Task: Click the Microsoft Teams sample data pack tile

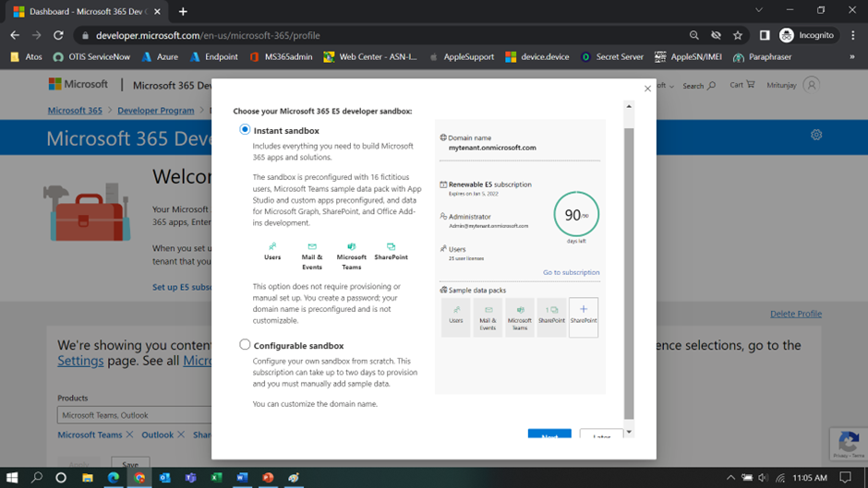Action: pyautogui.click(x=519, y=317)
